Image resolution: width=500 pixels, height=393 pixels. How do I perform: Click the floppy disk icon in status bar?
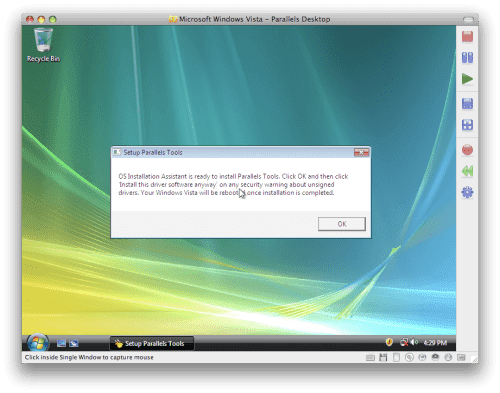(x=383, y=358)
